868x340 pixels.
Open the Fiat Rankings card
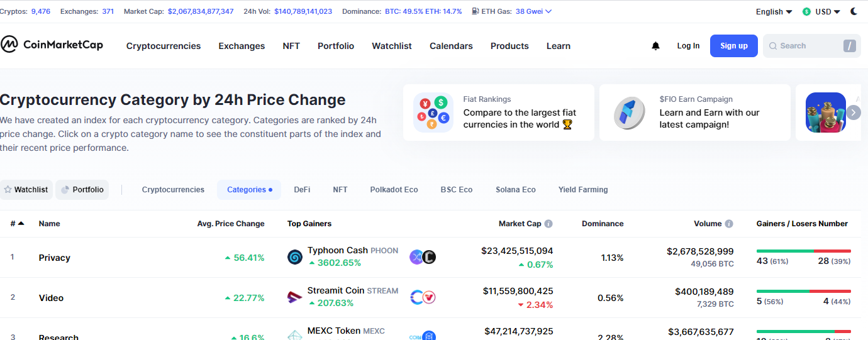coord(499,112)
